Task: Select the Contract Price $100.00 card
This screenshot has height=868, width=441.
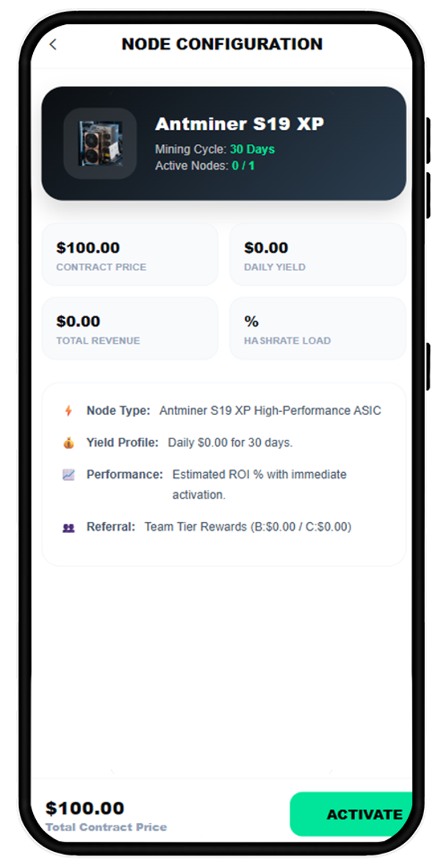Action: pos(130,255)
